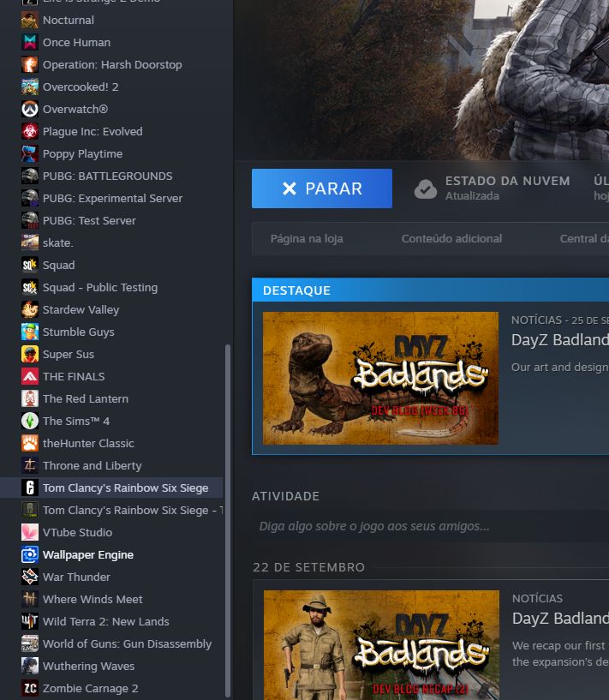Click the Poppy Playtime game icon
Screen dimensions: 609x700
coord(30,154)
